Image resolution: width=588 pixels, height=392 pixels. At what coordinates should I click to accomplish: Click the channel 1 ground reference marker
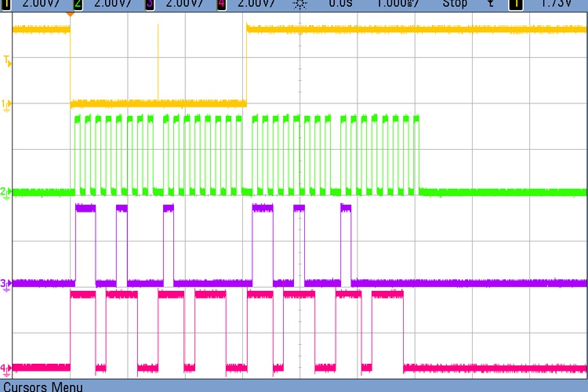tap(6, 104)
